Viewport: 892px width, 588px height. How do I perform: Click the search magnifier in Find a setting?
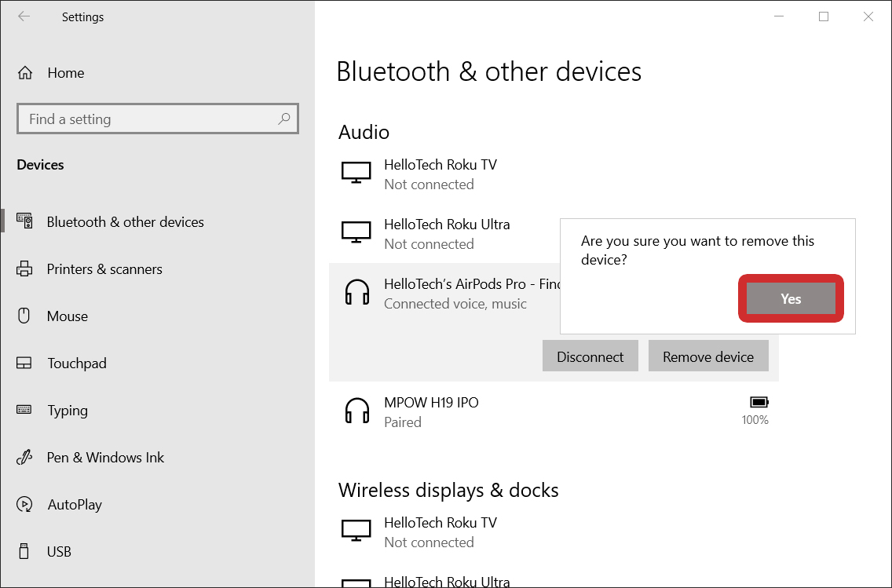(x=283, y=118)
